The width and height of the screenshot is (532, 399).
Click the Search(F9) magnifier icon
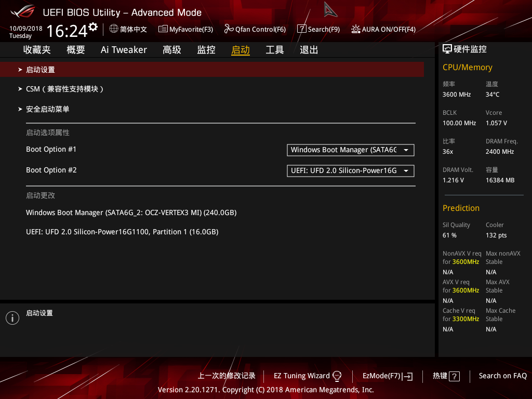(x=301, y=29)
